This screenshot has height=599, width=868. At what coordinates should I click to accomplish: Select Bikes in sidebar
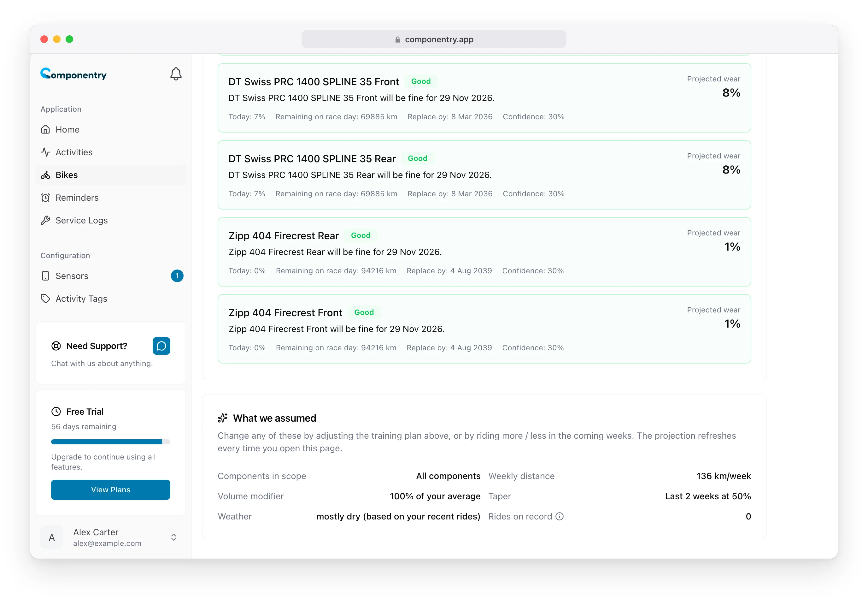[x=111, y=175]
